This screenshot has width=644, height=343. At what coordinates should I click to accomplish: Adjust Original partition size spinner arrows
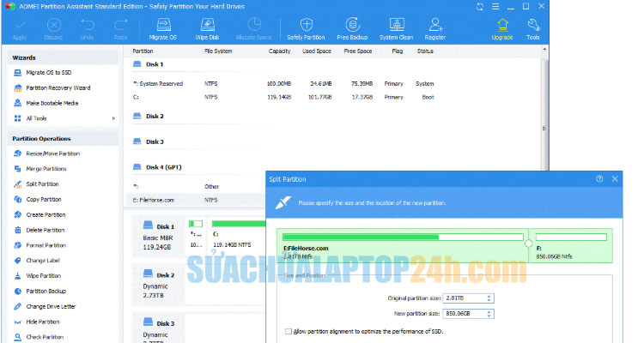tap(489, 298)
